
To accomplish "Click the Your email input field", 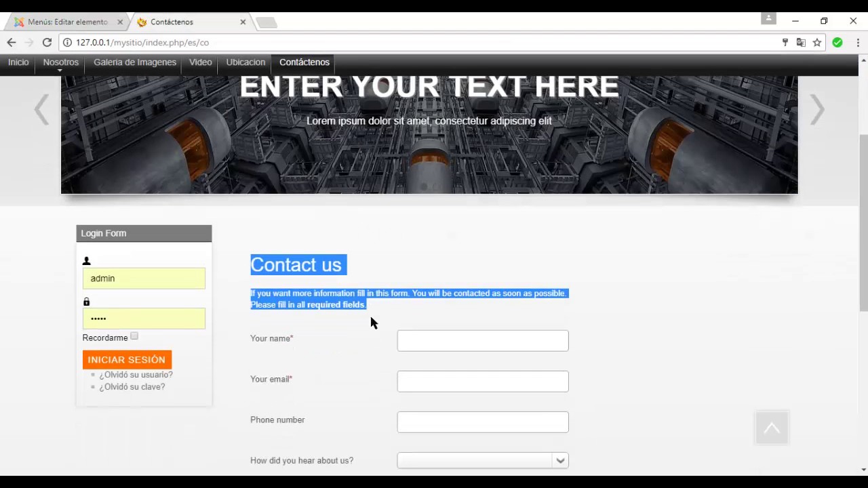I will pyautogui.click(x=483, y=382).
